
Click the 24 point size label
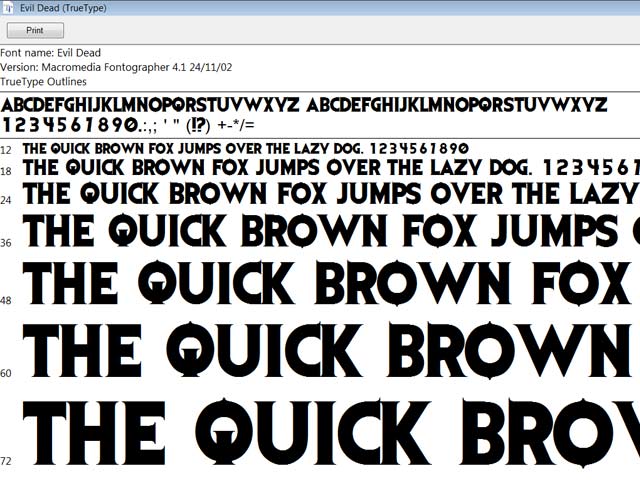[6, 200]
